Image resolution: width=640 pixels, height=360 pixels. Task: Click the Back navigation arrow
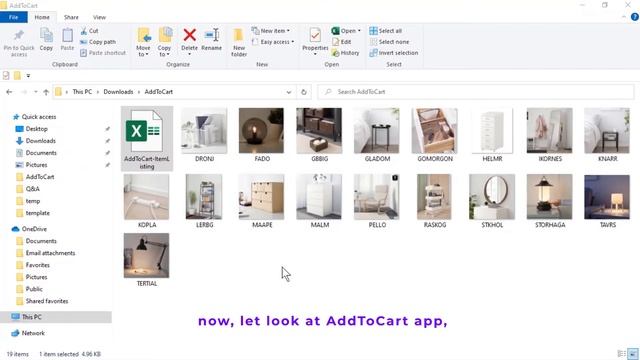[x=9, y=92]
